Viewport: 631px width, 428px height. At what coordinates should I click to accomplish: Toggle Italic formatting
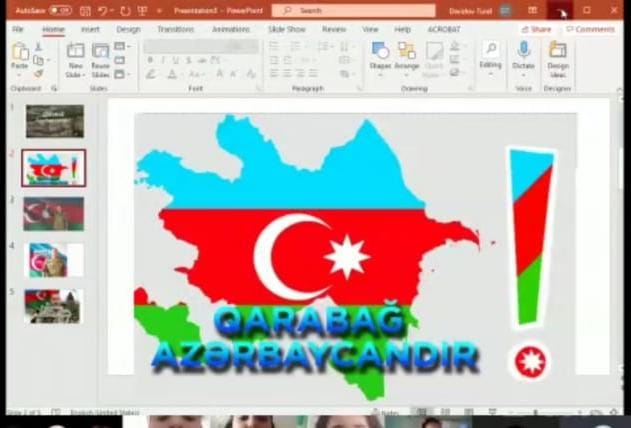click(163, 60)
